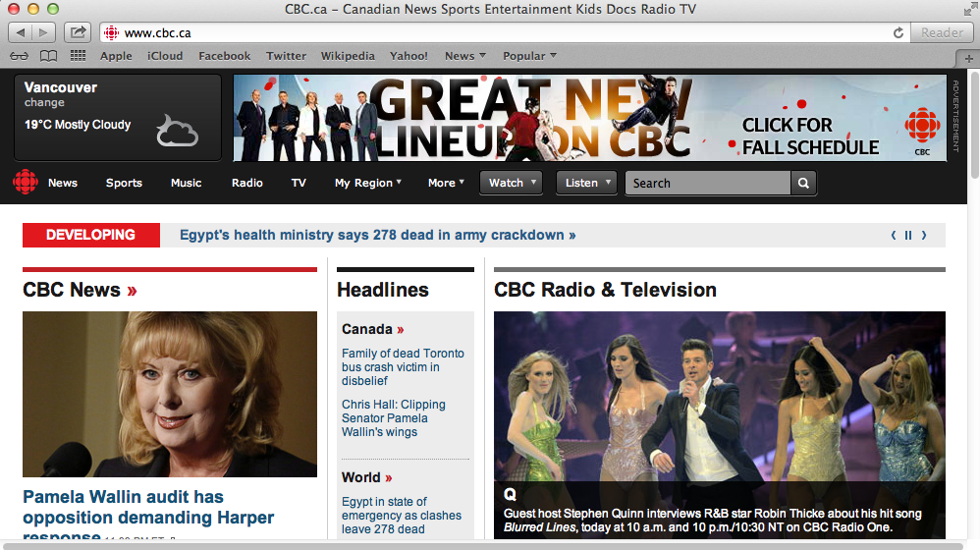The width and height of the screenshot is (980, 550).
Task: Click the Great New Lineup banner ad
Action: tap(590, 118)
